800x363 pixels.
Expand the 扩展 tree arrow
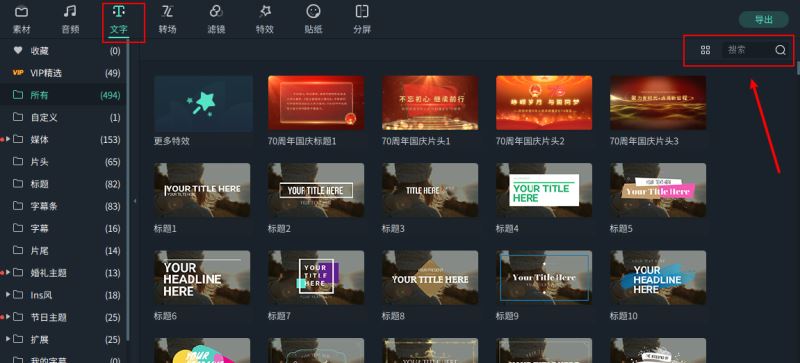(8, 340)
